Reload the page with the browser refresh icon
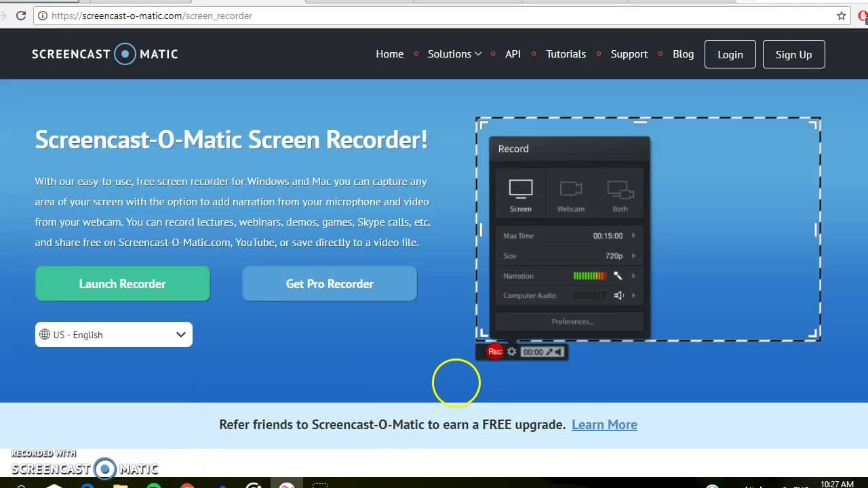The height and width of the screenshot is (488, 868). tap(21, 16)
